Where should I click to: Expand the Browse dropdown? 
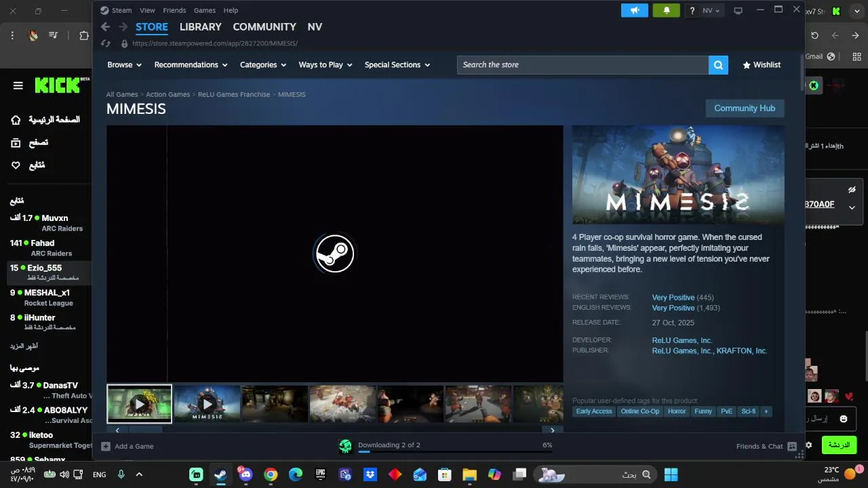(x=124, y=65)
